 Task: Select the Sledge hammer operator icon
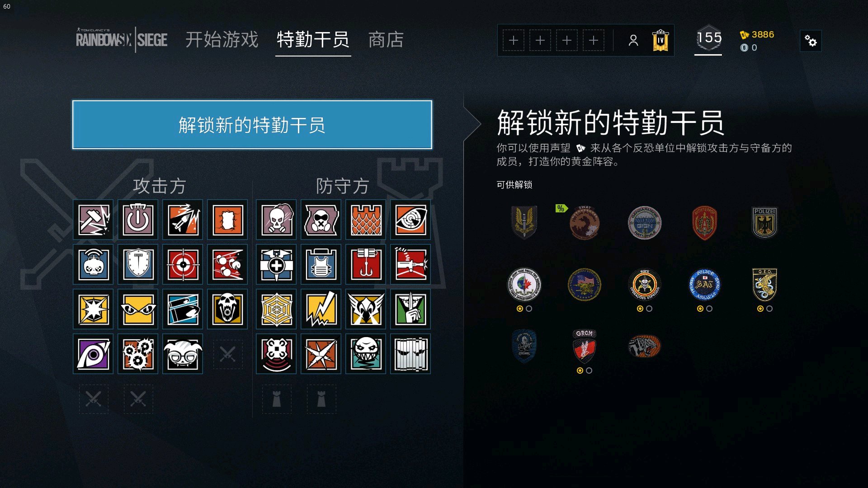(x=93, y=220)
